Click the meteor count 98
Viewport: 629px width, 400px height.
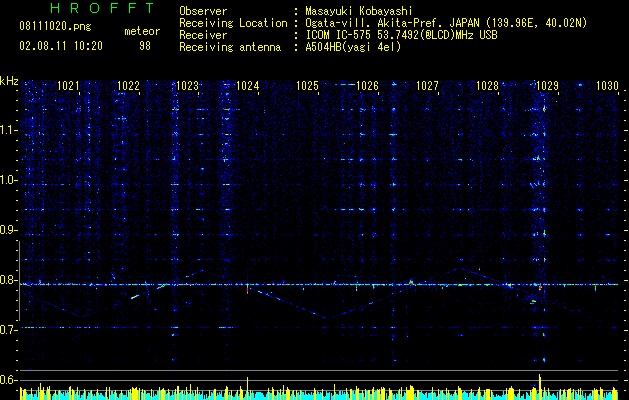point(145,46)
